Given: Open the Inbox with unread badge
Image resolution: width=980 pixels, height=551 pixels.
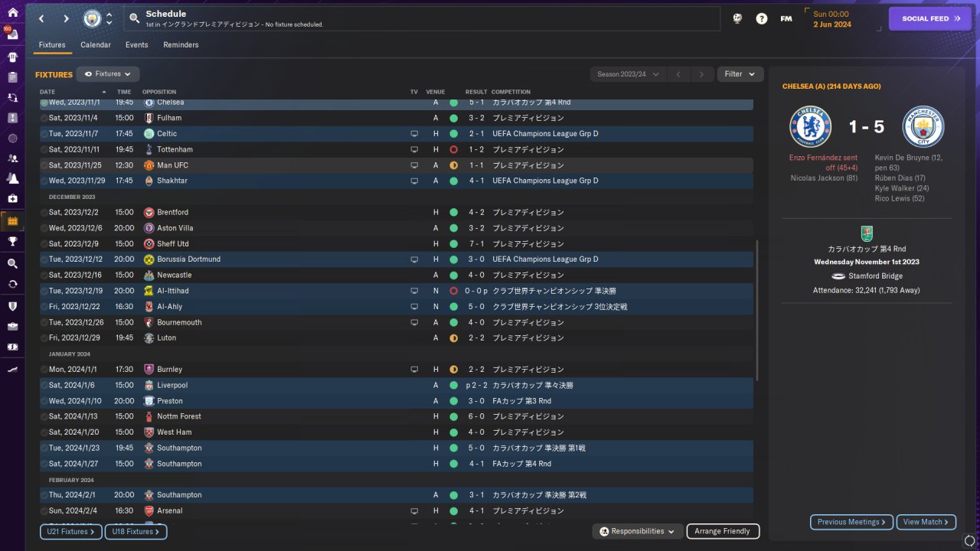Looking at the screenshot, I should pyautogui.click(x=12, y=34).
